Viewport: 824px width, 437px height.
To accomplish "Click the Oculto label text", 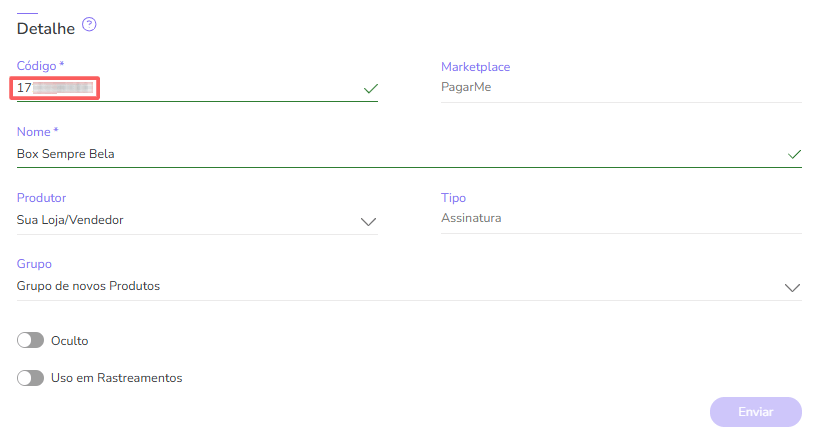I will click(70, 341).
